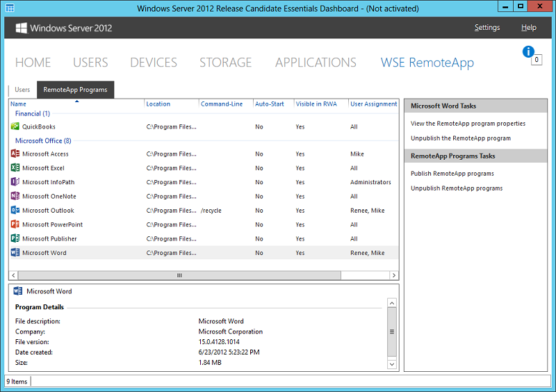Click the horizontal scrollbar thumb
556x392 pixels.
pyautogui.click(x=179, y=275)
